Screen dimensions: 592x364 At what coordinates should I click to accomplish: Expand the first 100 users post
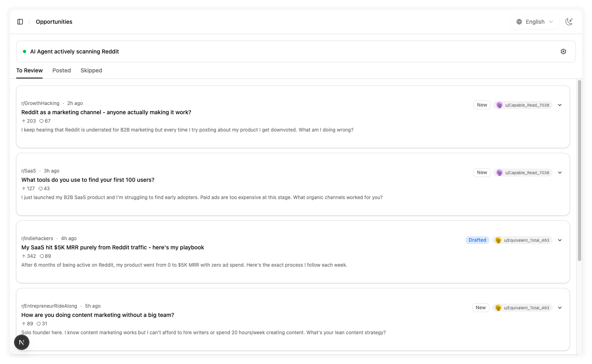(x=560, y=173)
